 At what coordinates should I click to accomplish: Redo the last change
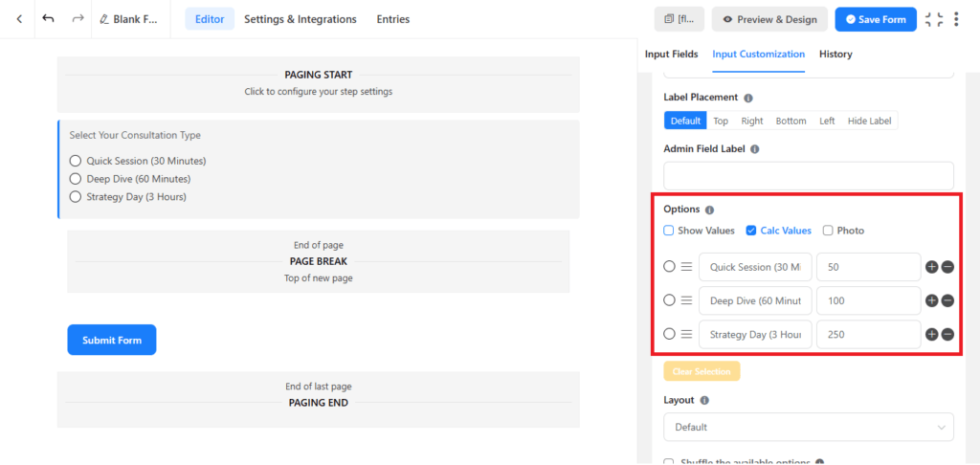point(78,19)
